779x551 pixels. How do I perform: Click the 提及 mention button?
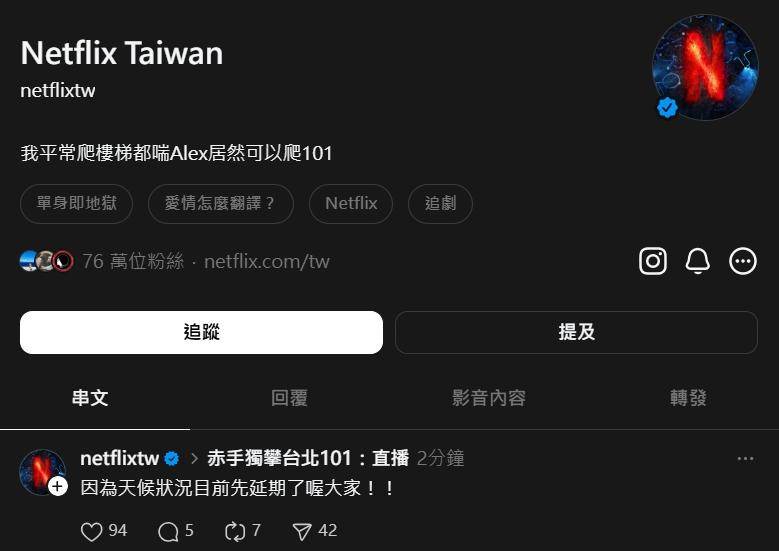click(x=576, y=332)
